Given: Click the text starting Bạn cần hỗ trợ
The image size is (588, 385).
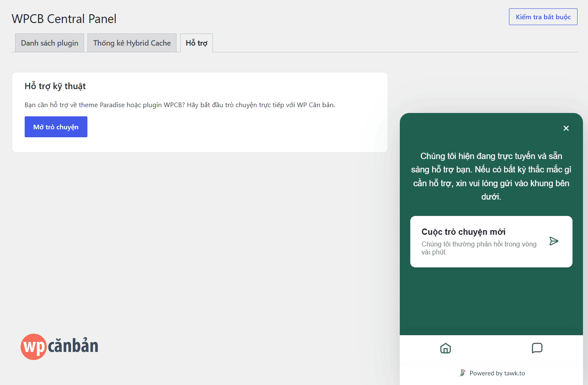Looking at the screenshot, I should pyautogui.click(x=180, y=105).
